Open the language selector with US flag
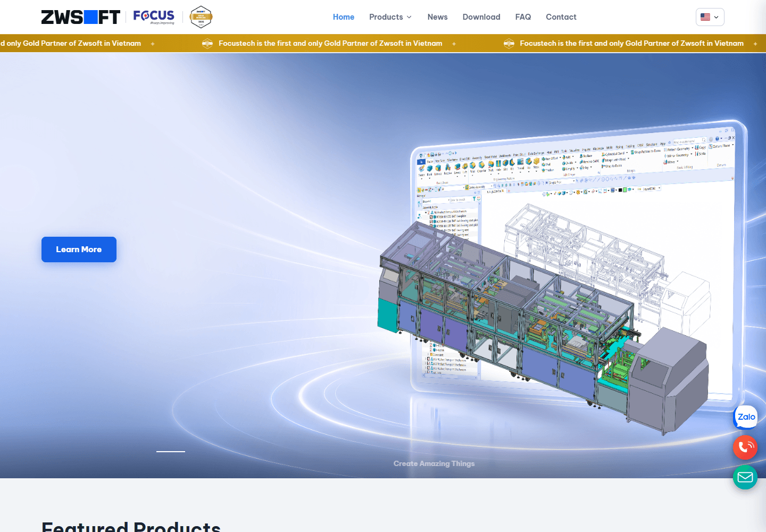Viewport: 766px width, 532px height. point(710,17)
